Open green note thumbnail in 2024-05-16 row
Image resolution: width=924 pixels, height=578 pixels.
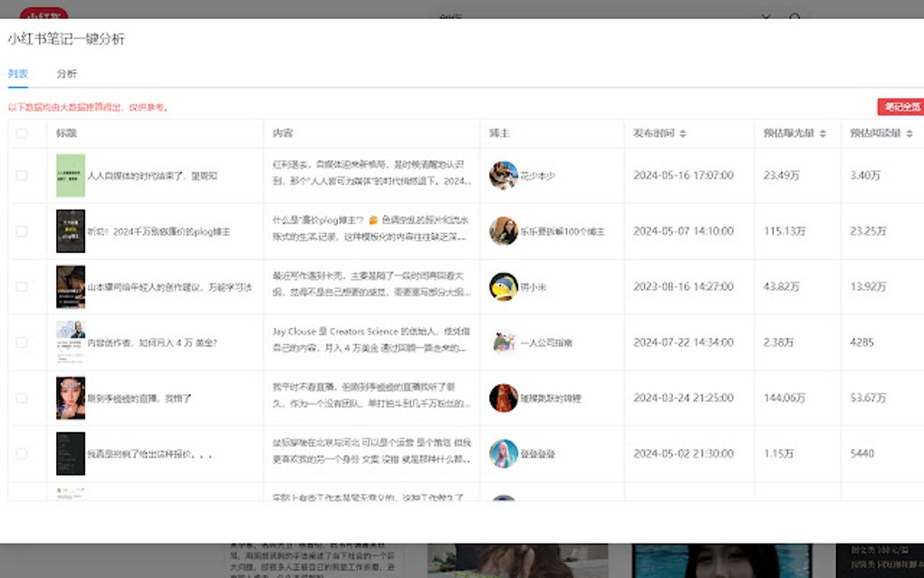click(71, 176)
